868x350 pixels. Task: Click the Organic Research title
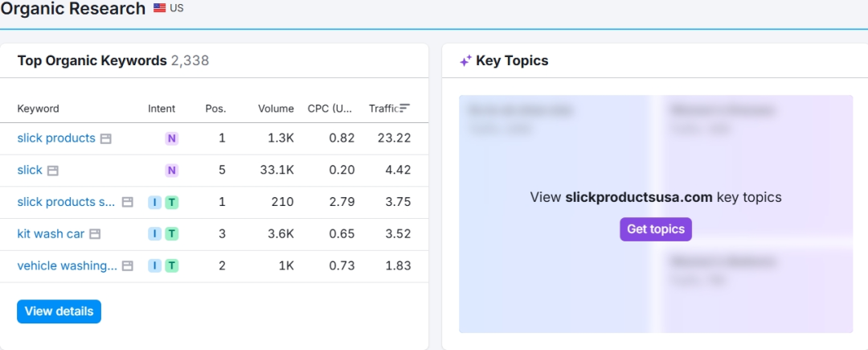point(72,8)
